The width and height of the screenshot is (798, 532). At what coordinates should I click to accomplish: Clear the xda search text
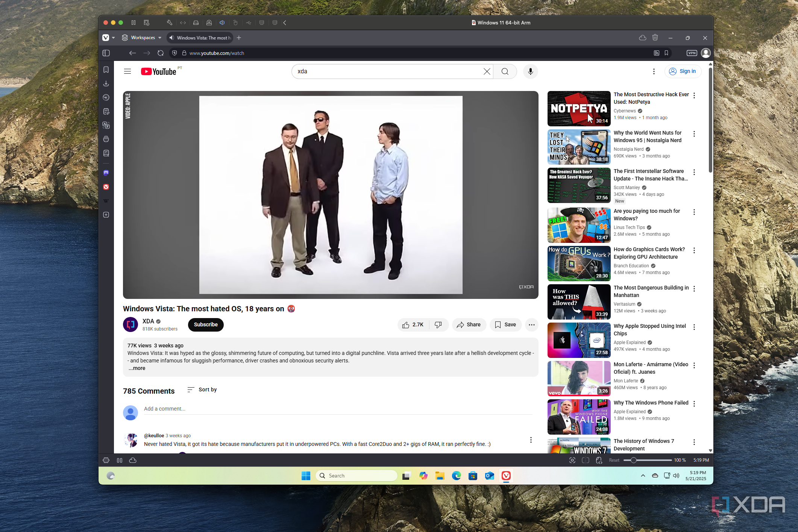pos(487,71)
